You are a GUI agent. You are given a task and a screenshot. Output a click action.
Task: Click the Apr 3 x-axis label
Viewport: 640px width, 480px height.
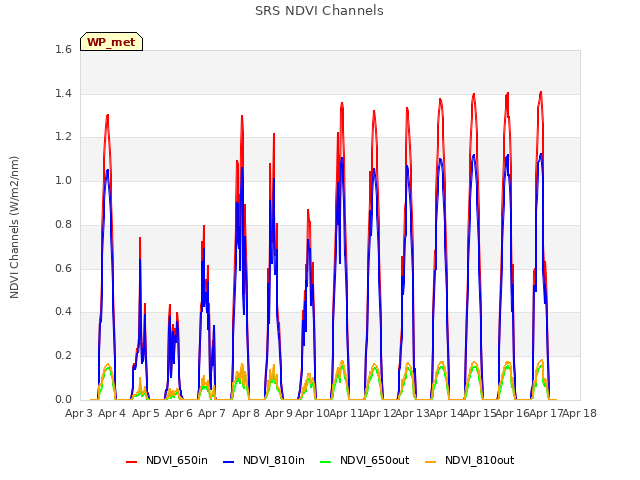[x=79, y=413]
